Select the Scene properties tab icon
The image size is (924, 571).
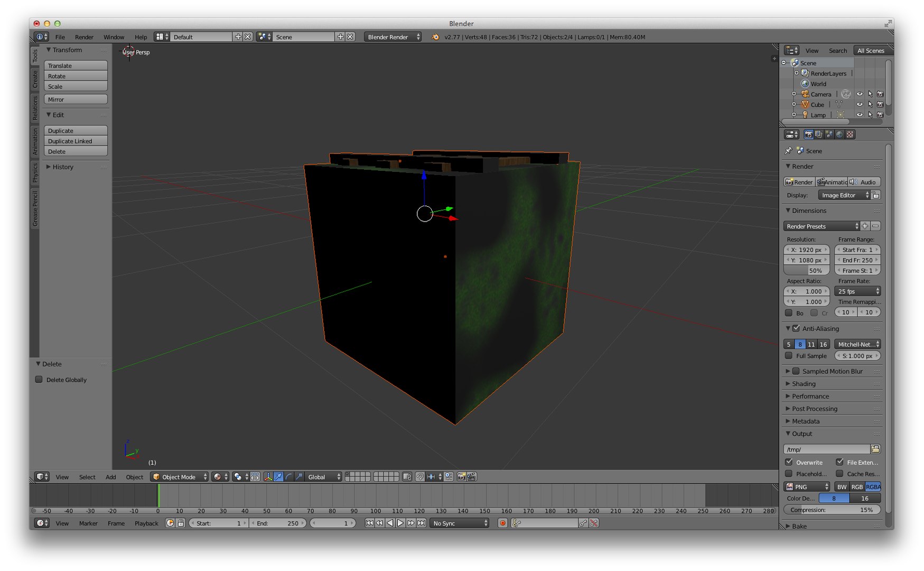click(x=829, y=134)
